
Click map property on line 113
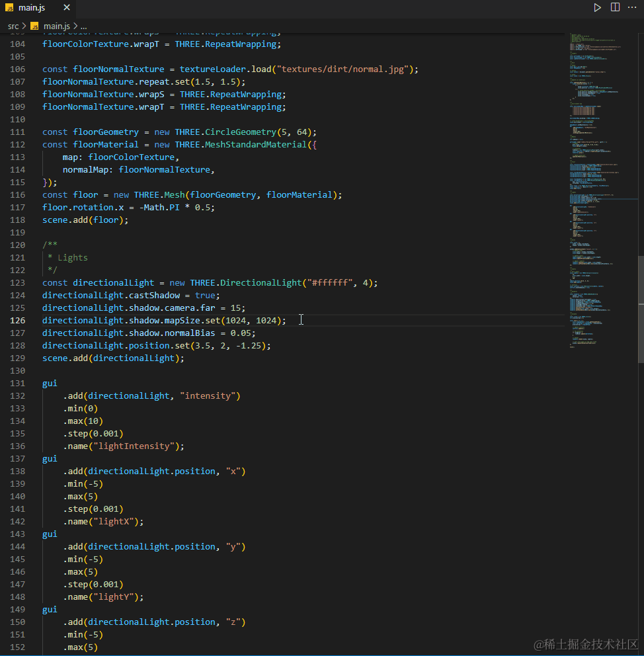70,157
